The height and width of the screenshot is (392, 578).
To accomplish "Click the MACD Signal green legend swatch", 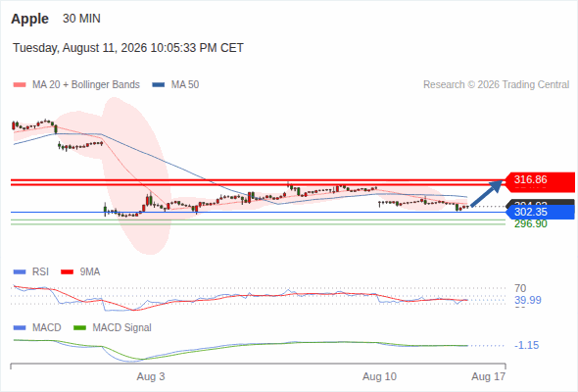I will click(79, 327).
